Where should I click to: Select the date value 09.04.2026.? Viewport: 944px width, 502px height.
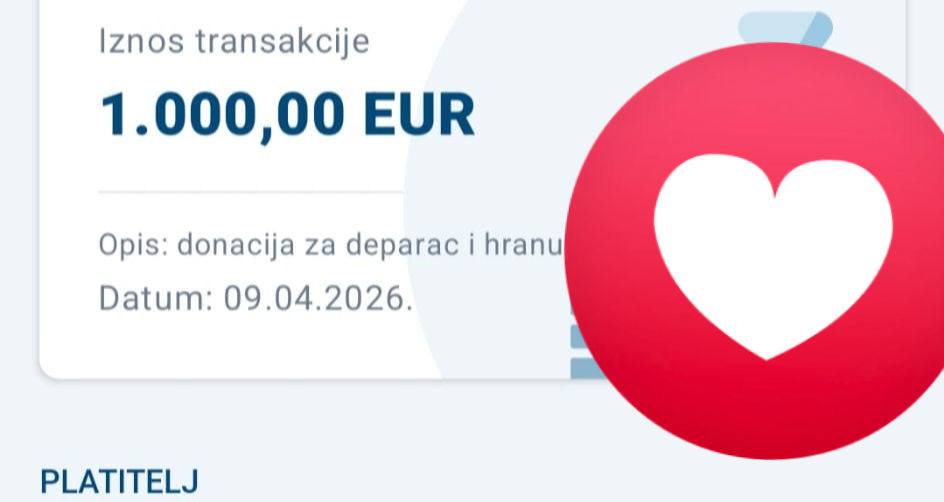318,298
